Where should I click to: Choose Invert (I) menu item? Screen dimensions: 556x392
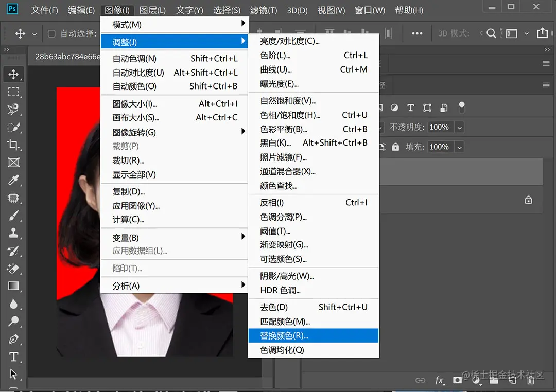coord(314,202)
